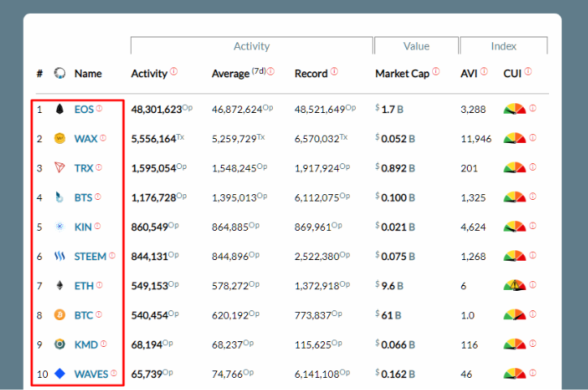Open info icon next to Record header
The height and width of the screenshot is (390, 588).
[334, 71]
